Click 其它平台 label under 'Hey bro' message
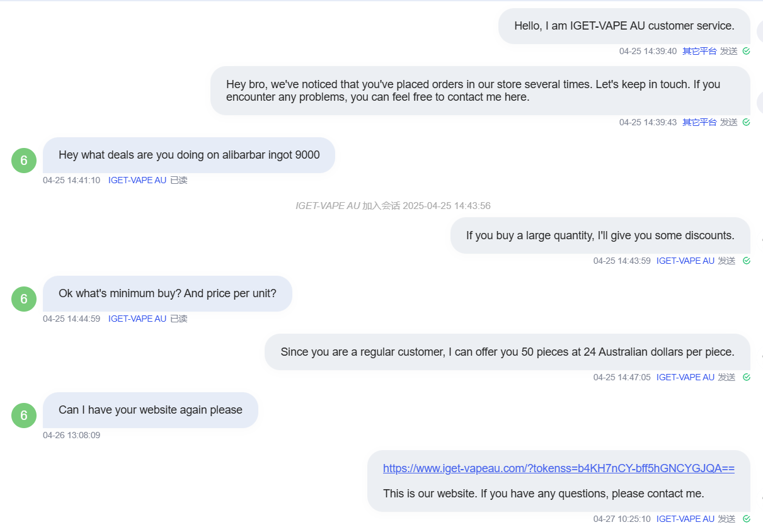The height and width of the screenshot is (532, 763). (x=699, y=122)
